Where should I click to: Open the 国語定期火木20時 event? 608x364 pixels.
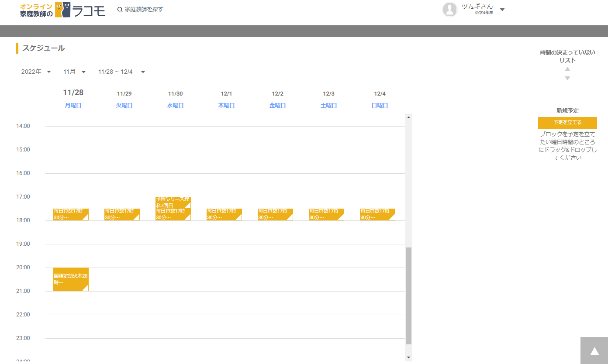(71, 279)
